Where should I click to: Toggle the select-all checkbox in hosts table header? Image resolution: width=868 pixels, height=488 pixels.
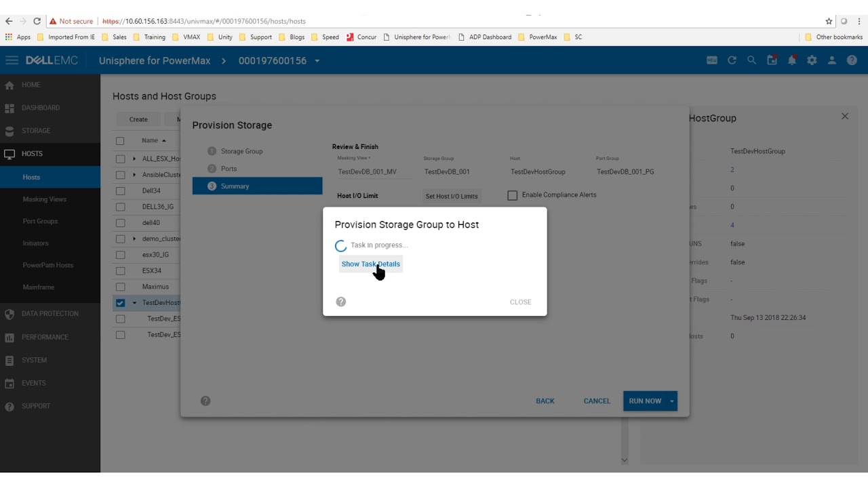click(x=120, y=140)
